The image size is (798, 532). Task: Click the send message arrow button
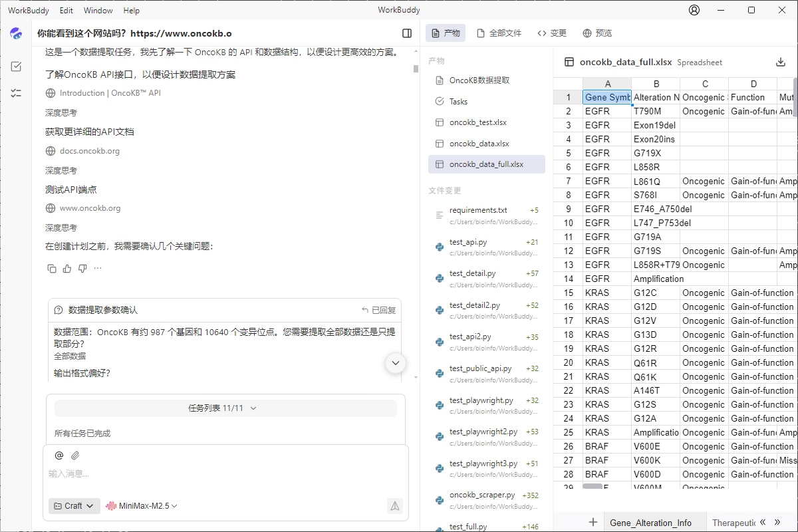395,506
